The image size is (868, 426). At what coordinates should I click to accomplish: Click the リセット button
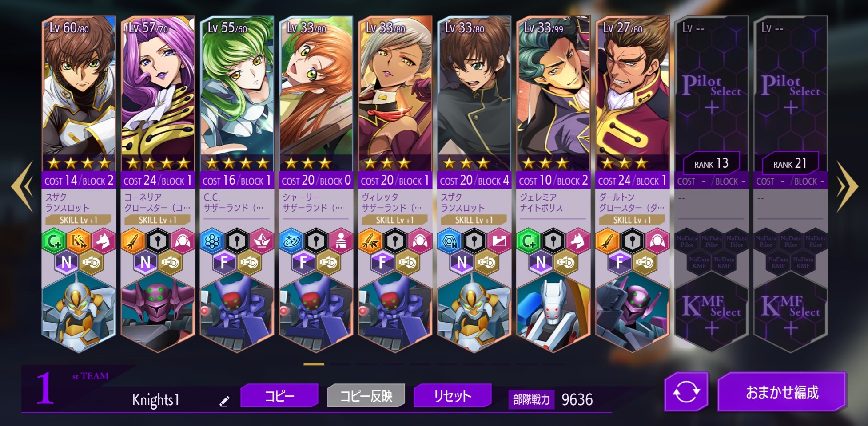tap(453, 395)
